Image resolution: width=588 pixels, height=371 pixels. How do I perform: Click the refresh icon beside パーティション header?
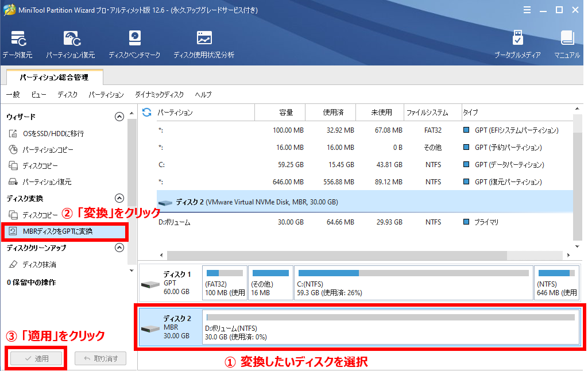[146, 112]
